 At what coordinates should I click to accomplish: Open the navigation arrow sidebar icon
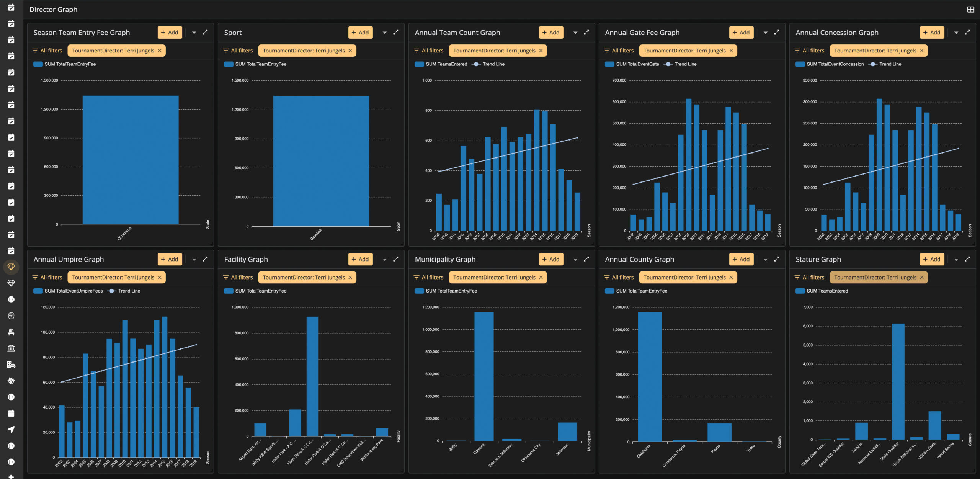tap(11, 429)
